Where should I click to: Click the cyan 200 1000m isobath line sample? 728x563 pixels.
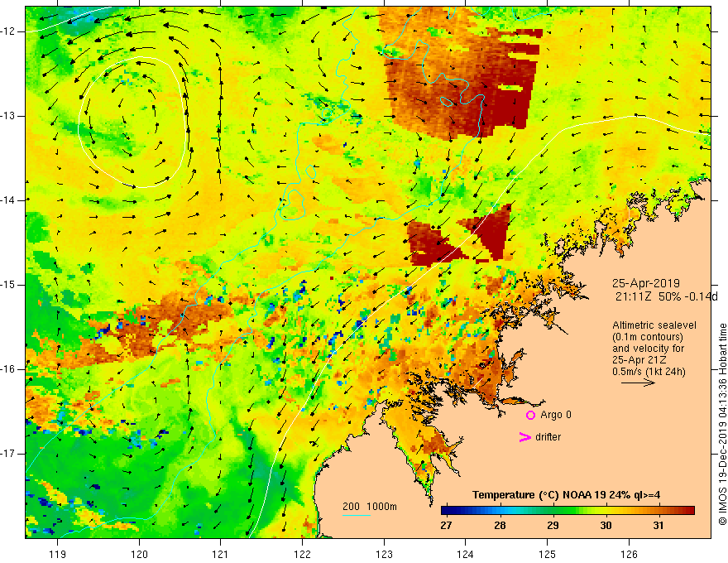[x=356, y=516]
